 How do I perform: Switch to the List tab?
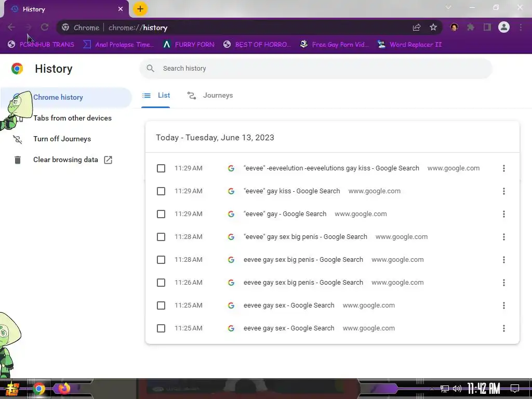[156, 96]
